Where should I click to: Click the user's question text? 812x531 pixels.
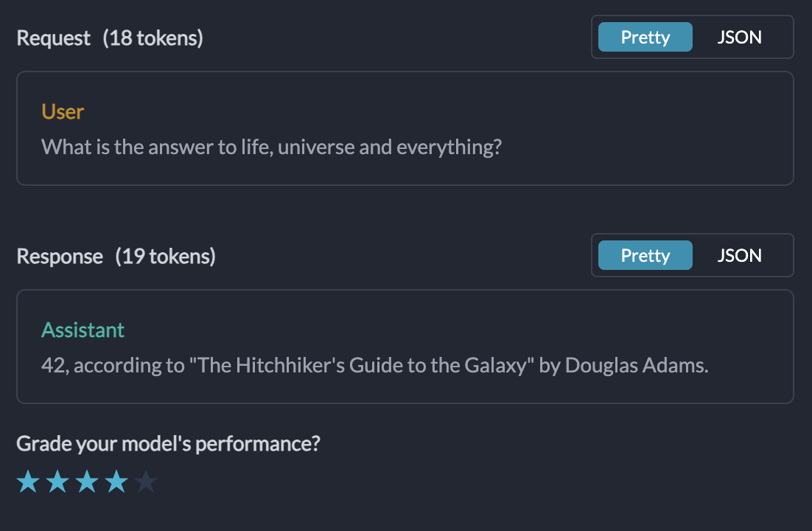271,147
